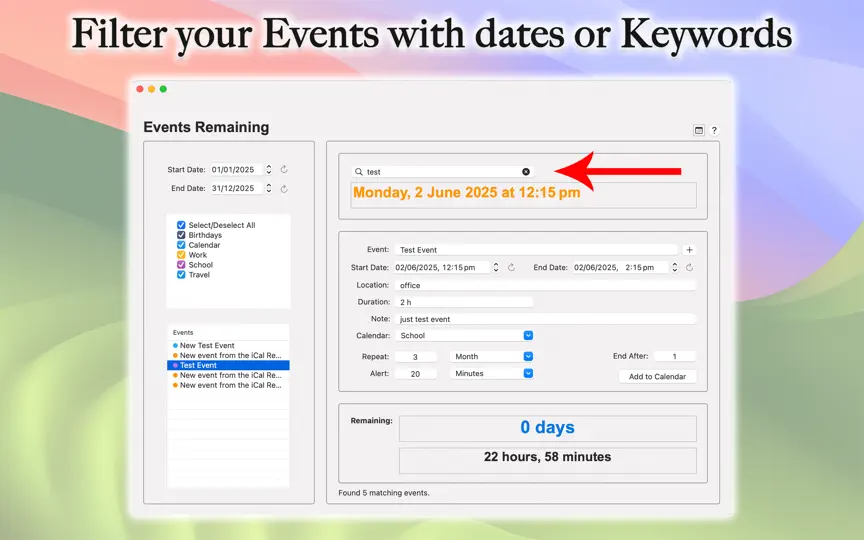Click the sidebar End Date field 31/12/2025
This screenshot has height=540, width=864.
(x=236, y=188)
